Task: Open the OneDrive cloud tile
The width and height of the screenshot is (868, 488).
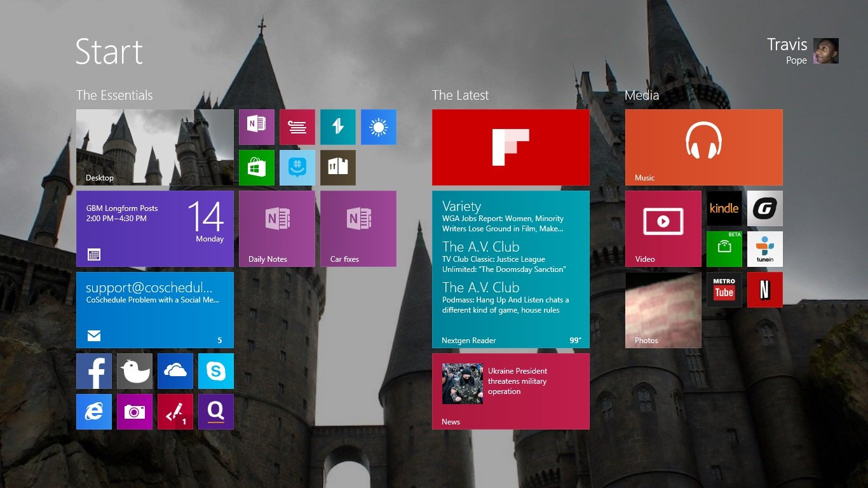Action: (175, 371)
